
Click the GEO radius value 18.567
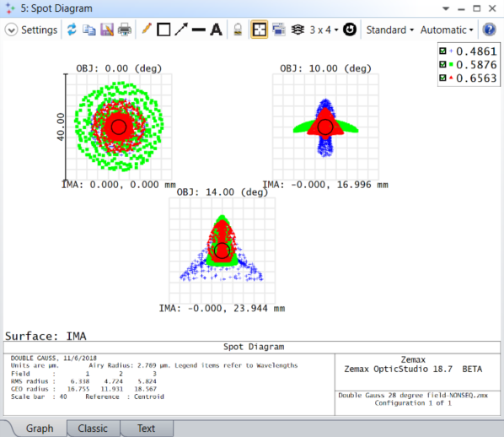(145, 389)
